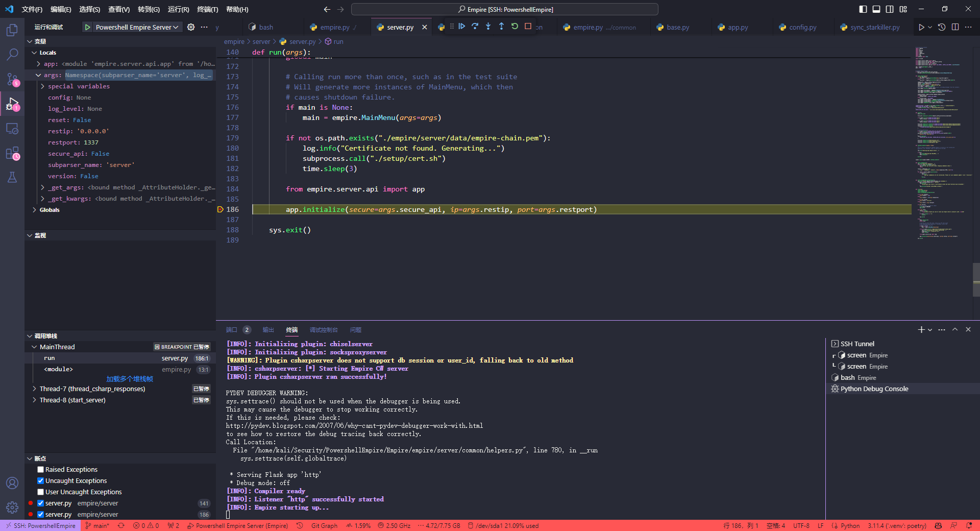The height and width of the screenshot is (531, 980).
Task: Restart the debug session
Action: click(x=514, y=27)
